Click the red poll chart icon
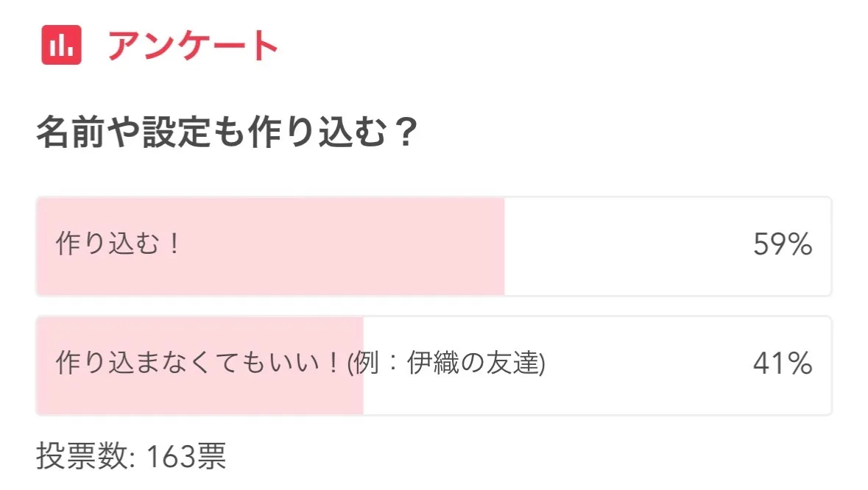 (61, 46)
